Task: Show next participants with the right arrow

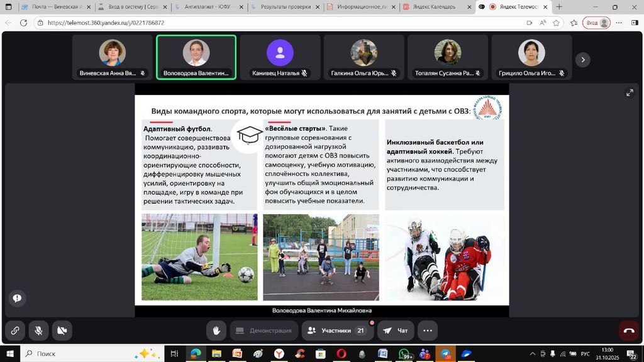Action: [583, 60]
